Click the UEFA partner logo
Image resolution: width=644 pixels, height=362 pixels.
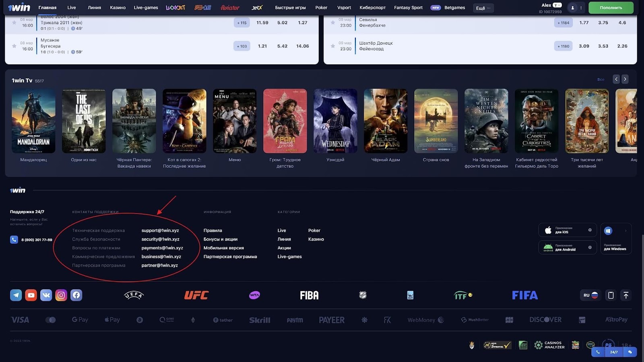[134, 295]
